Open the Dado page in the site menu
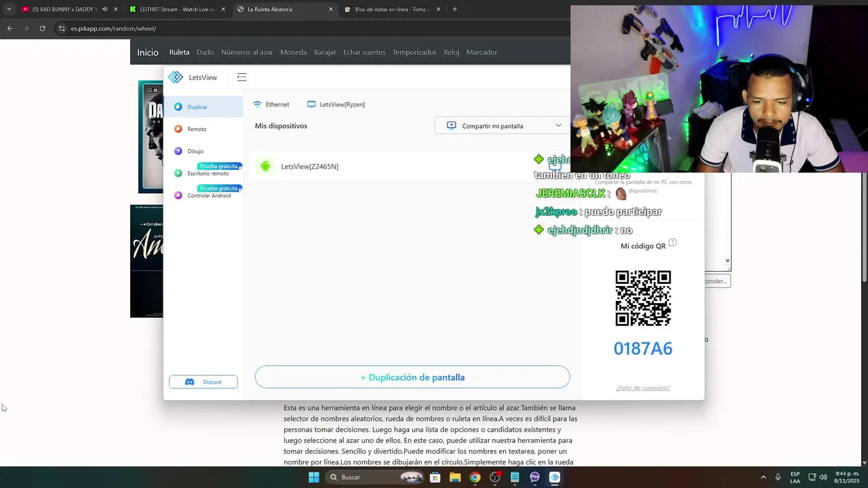Image resolution: width=868 pixels, height=488 pixels. 205,52
